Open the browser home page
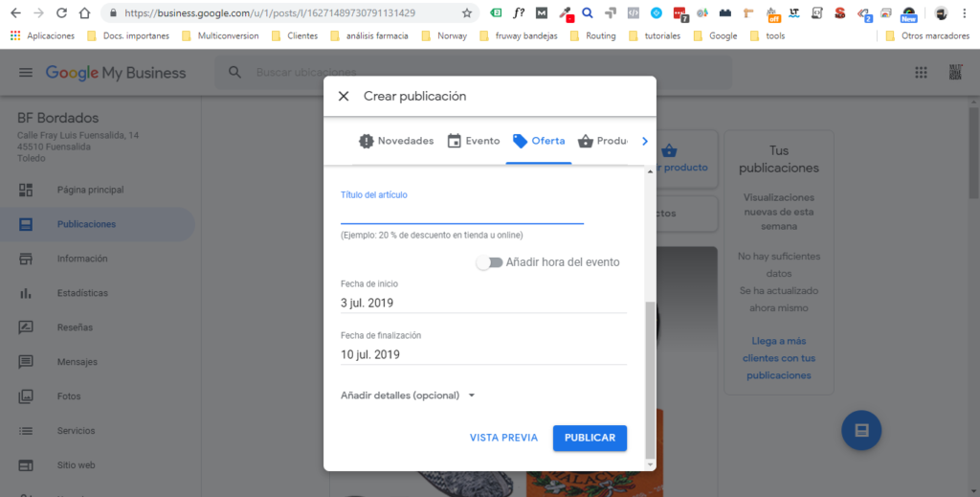This screenshot has width=980, height=497. (84, 13)
